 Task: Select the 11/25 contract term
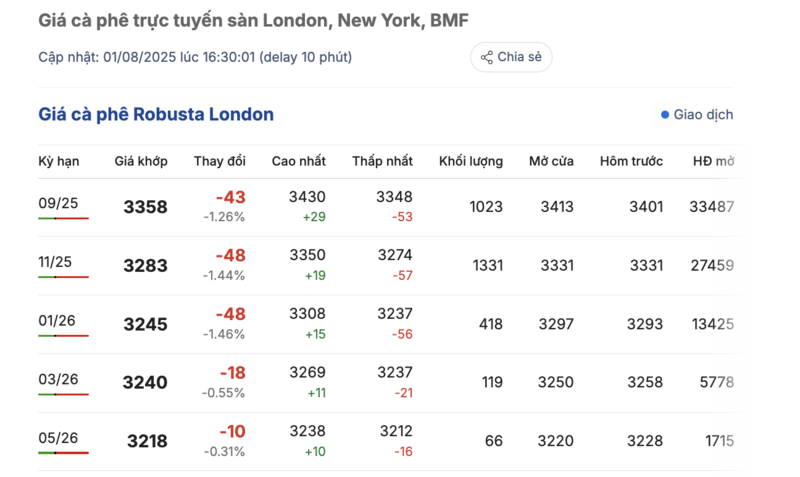point(55,262)
